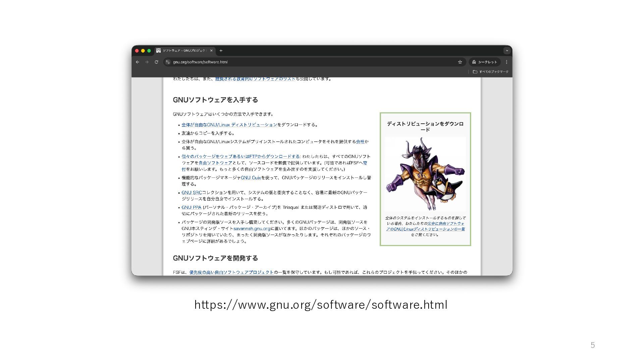Image resolution: width=644 pixels, height=362 pixels.
Task: Click the macOS green fullscreen button
Action: pos(149,51)
